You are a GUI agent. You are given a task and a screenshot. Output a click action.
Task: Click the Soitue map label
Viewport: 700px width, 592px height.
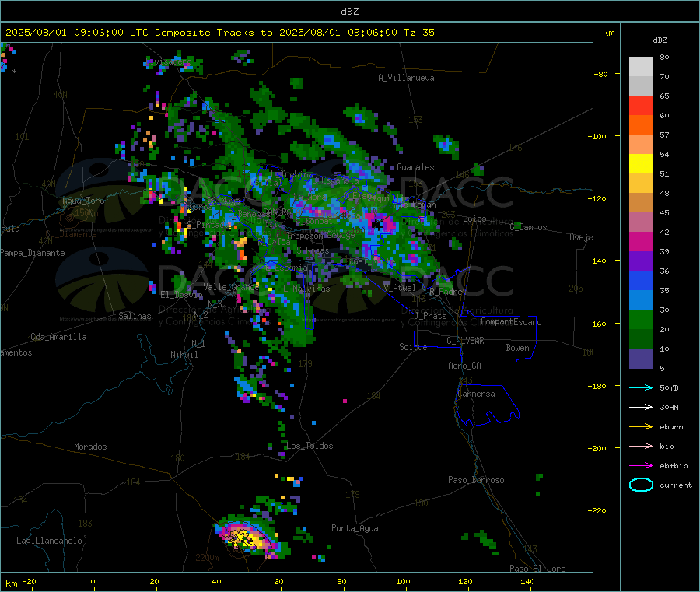pos(413,347)
